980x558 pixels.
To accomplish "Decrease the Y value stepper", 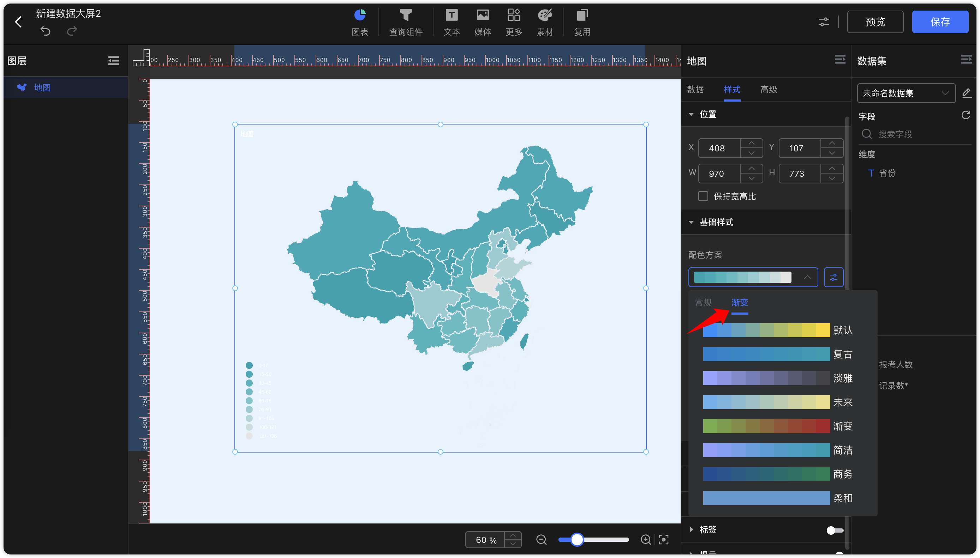I will (832, 153).
